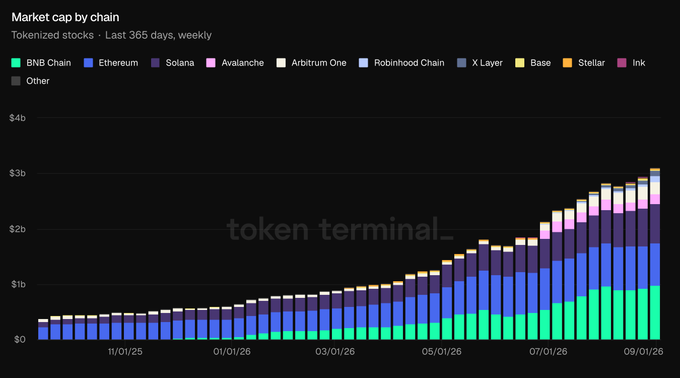Image resolution: width=680 pixels, height=378 pixels.
Task: Click the 03/01/26 x-axis date label
Action: [x=335, y=352]
